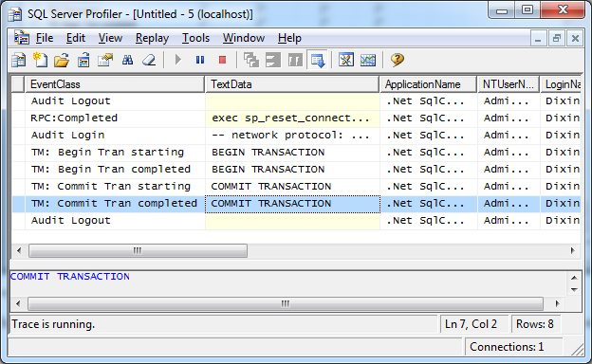Open the Replay menu
592x364 pixels.
pos(152,38)
